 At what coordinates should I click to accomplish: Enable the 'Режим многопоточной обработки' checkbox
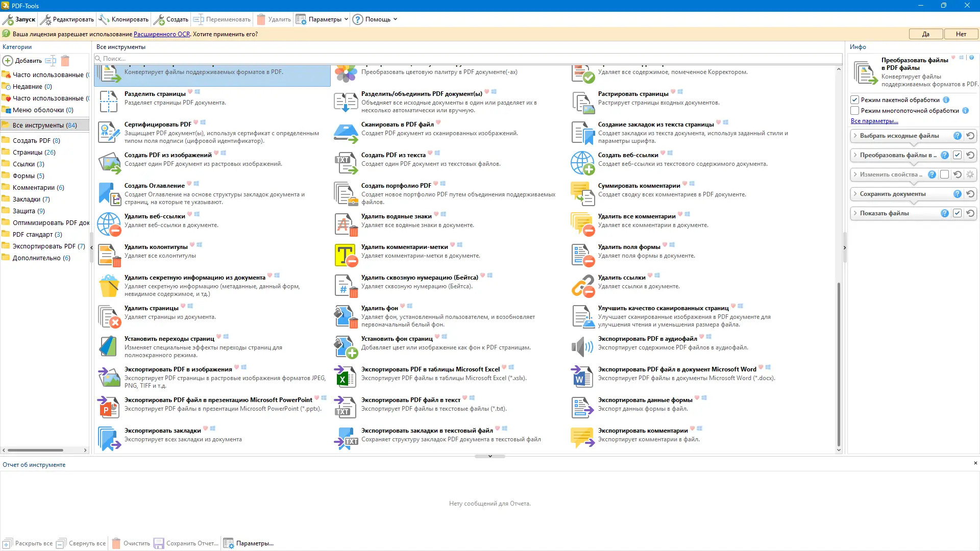855,111
